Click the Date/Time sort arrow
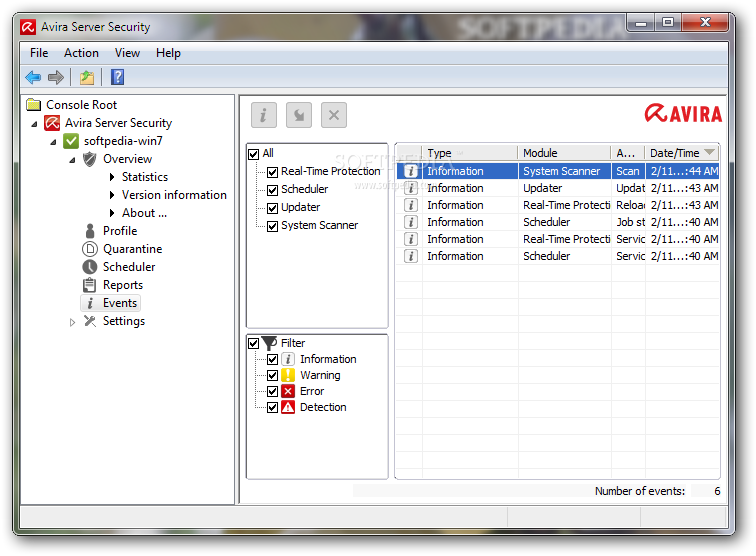Viewport: 756px width, 556px height. point(709,152)
